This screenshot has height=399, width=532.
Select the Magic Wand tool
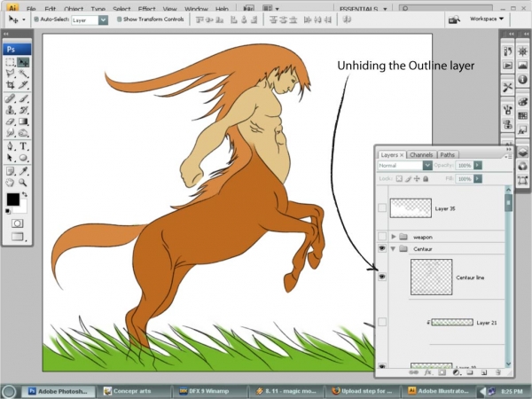tap(23, 74)
